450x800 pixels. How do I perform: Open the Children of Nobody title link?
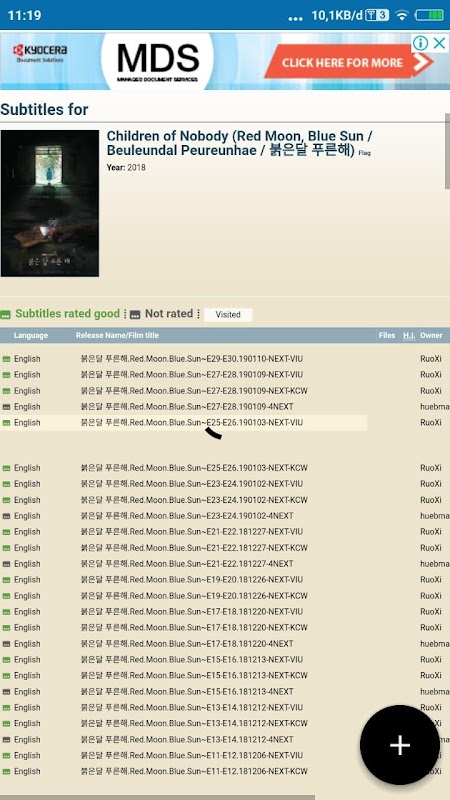[x=239, y=143]
